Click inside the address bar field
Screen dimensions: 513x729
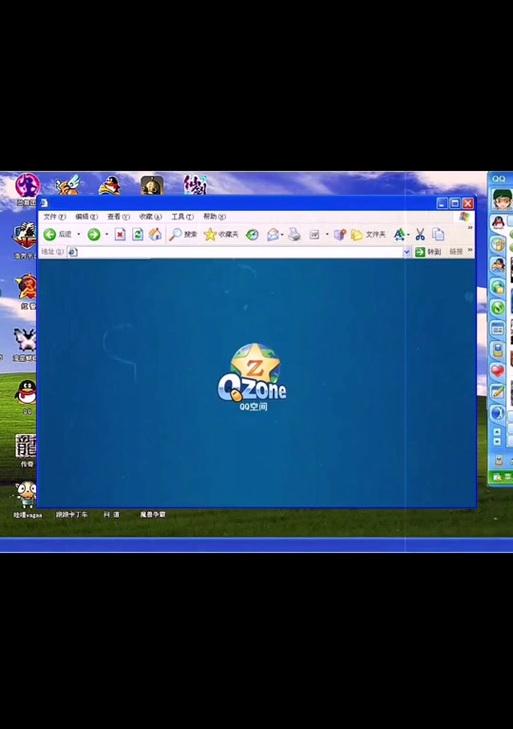click(235, 252)
